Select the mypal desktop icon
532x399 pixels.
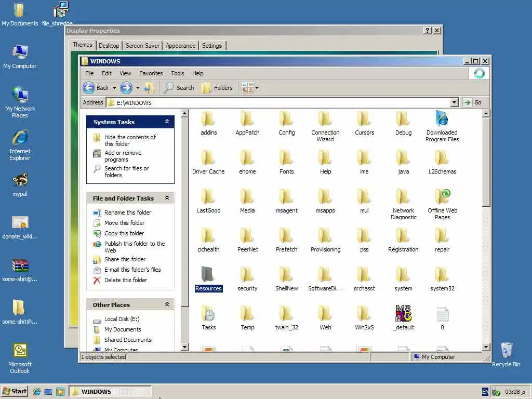point(20,185)
